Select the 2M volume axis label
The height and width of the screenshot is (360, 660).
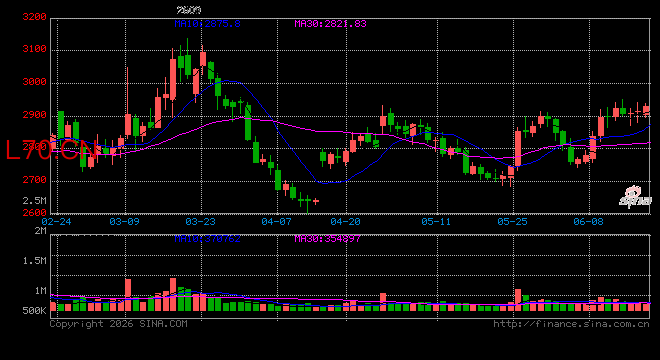click(40, 231)
